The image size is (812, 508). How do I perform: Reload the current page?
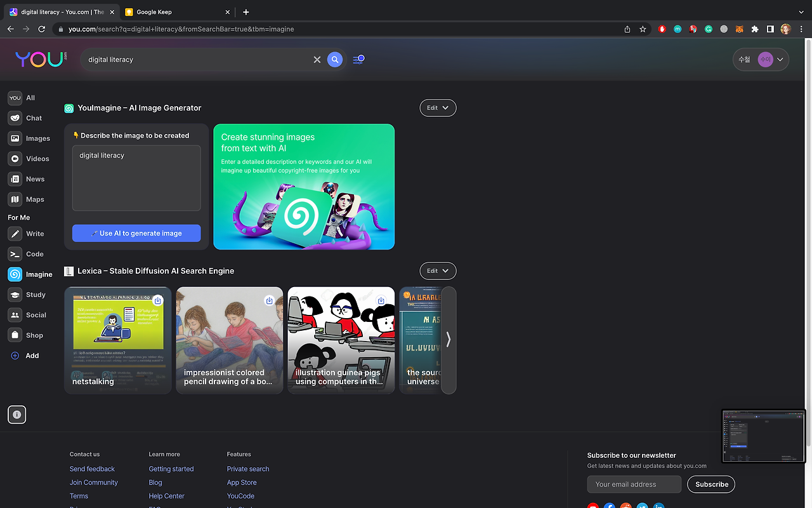(x=42, y=29)
